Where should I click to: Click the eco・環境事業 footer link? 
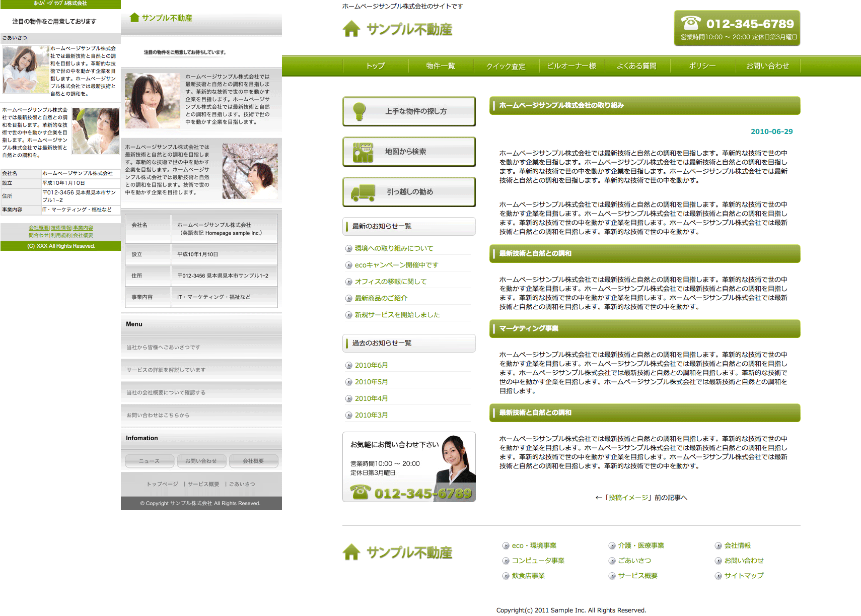click(534, 545)
